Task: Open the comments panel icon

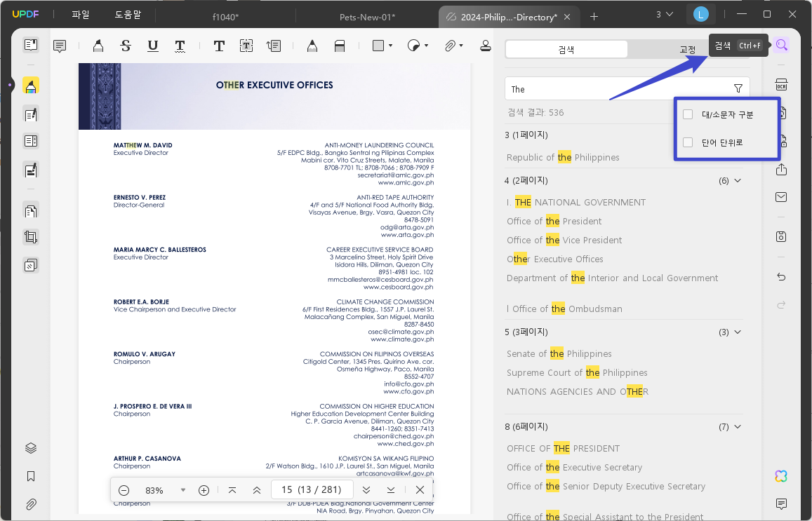Action: (781, 503)
